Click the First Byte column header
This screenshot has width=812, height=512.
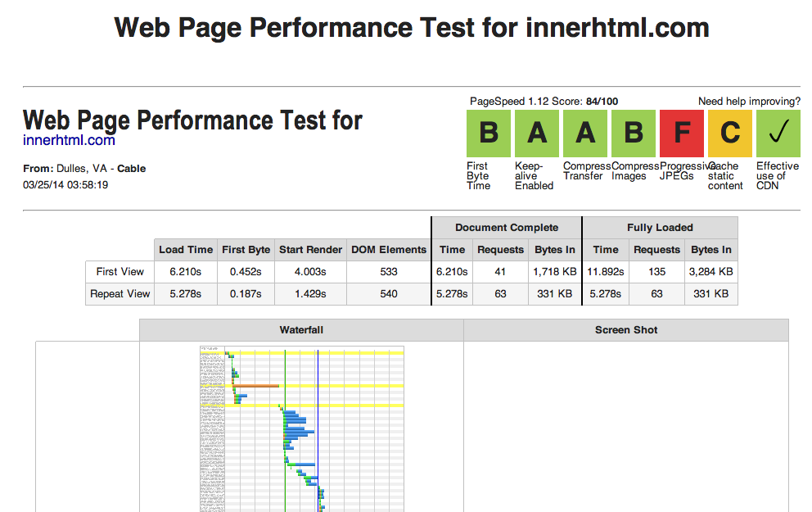(246, 249)
